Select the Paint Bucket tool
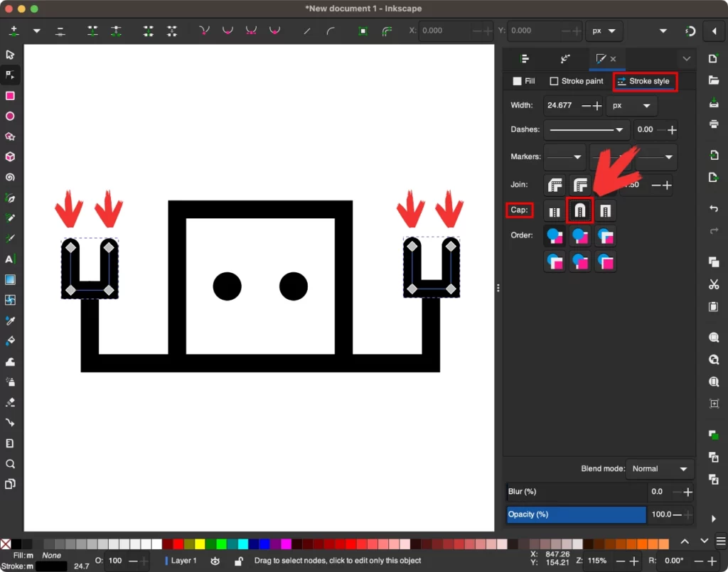Image resolution: width=728 pixels, height=572 pixels. [x=10, y=341]
